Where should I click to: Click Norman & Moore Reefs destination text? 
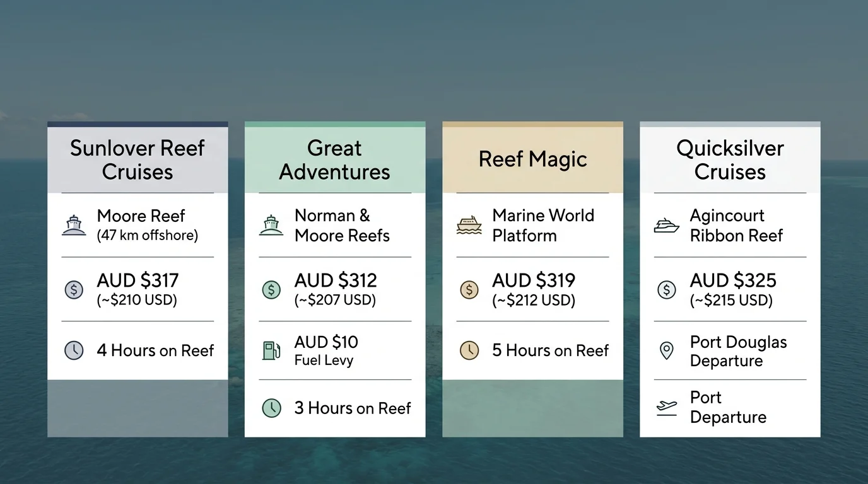342,226
